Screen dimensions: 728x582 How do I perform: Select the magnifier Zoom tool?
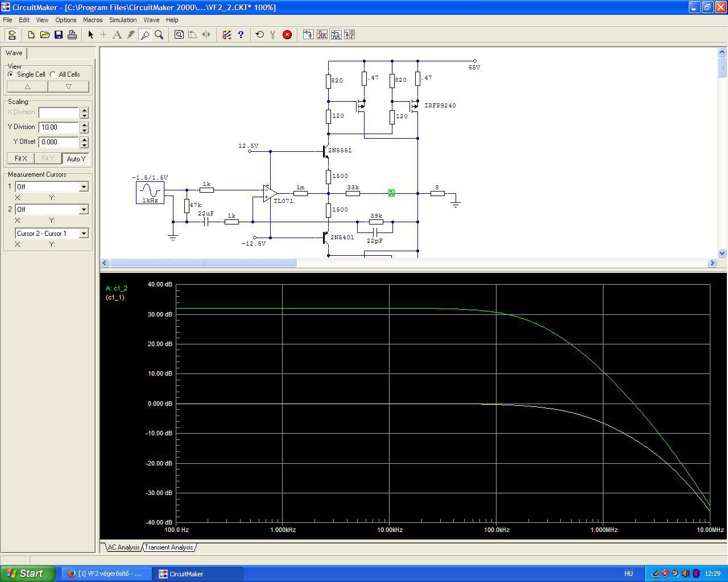(x=159, y=35)
